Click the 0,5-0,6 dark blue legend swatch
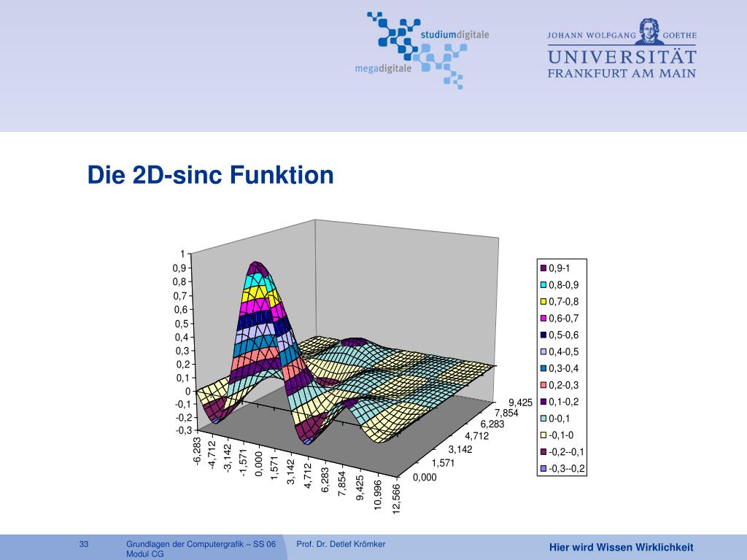The image size is (747, 560). 543,335
